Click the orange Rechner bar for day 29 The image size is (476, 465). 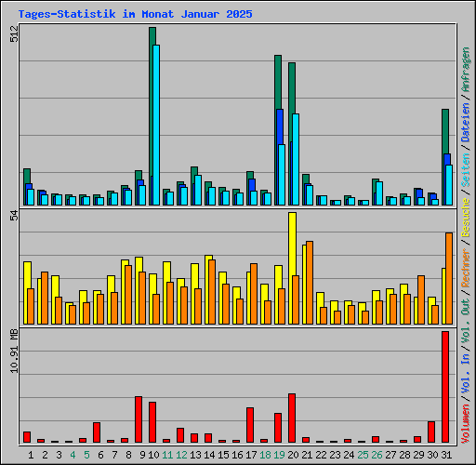pyautogui.click(x=421, y=299)
